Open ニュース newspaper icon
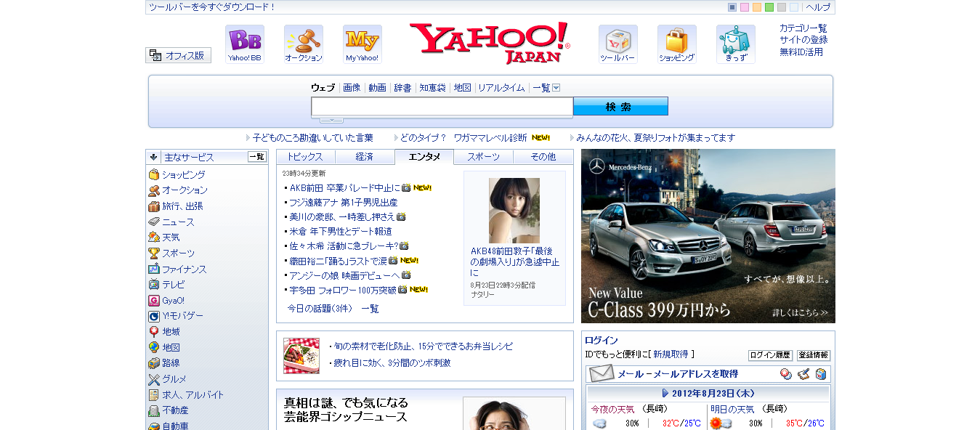Image resolution: width=980 pixels, height=430 pixels. (x=154, y=222)
